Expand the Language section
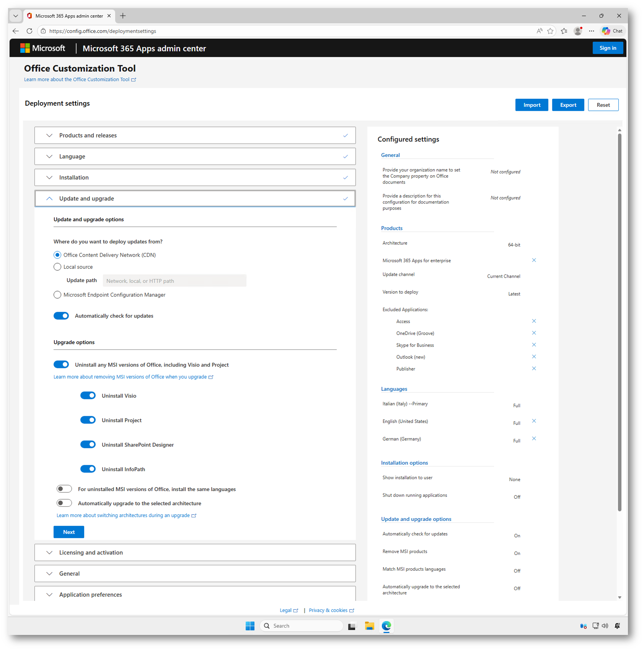Screen dimensions: 644x651 click(x=195, y=156)
